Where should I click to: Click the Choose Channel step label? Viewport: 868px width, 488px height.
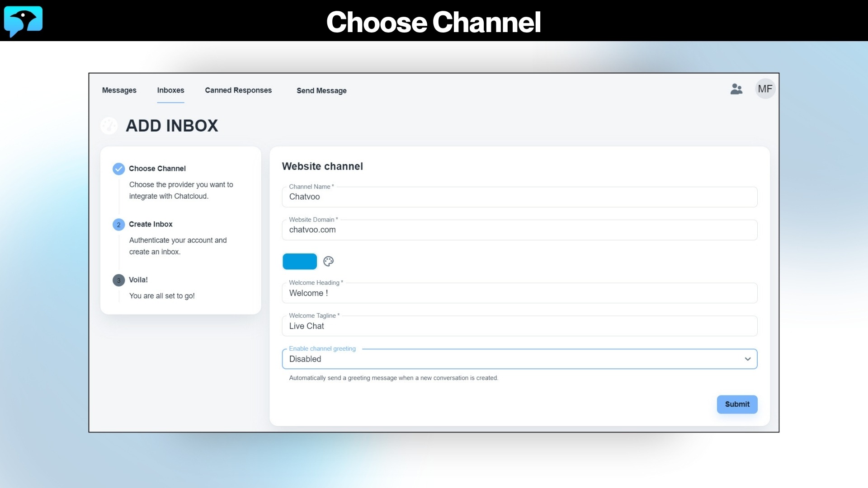[157, 169]
